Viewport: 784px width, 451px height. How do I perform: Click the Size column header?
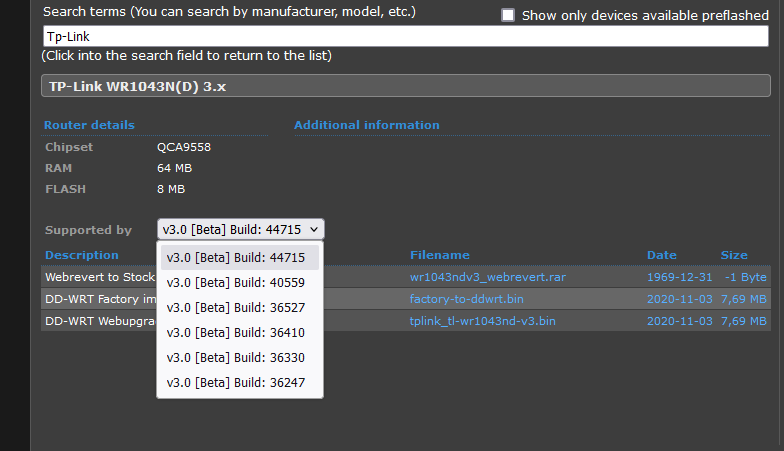[734, 255]
